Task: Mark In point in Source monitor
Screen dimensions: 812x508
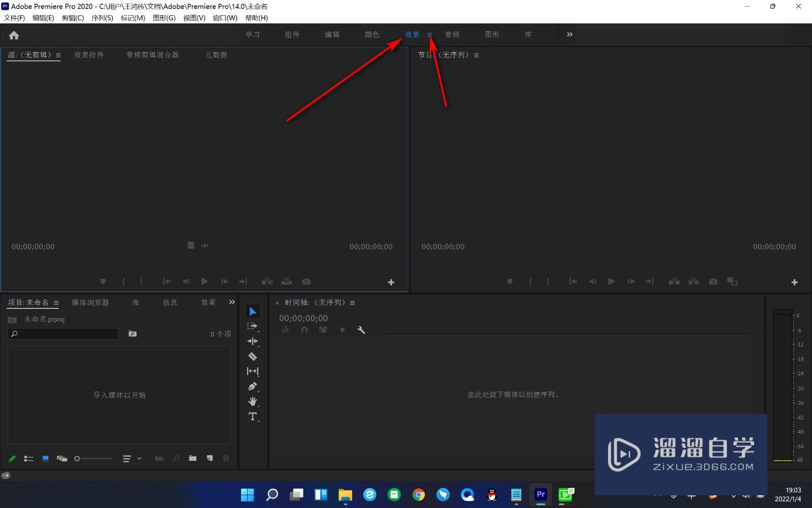Action: tap(123, 281)
